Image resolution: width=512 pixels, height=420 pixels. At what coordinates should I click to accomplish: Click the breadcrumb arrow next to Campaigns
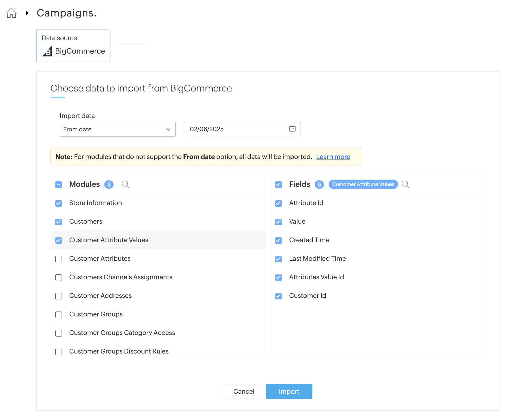point(27,13)
